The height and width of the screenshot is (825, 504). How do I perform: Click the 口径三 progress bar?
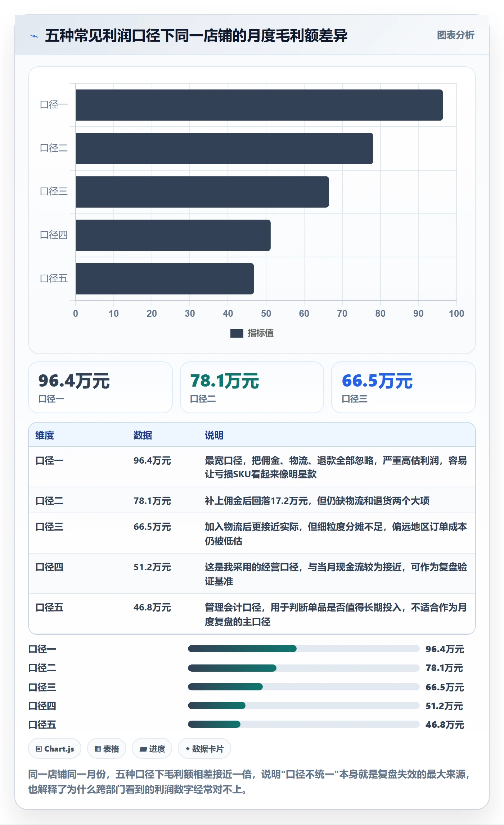click(x=303, y=687)
